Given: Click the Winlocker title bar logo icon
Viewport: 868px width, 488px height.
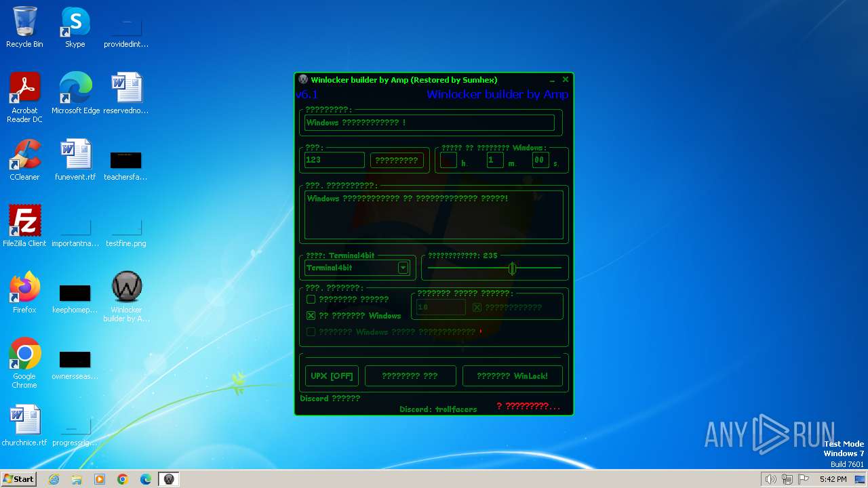Looking at the screenshot, I should pyautogui.click(x=303, y=80).
